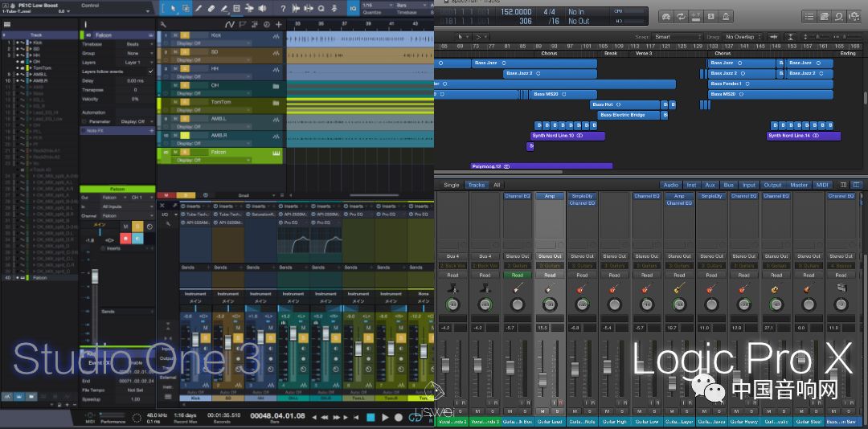Viewport: 868px width, 429px height.
Task: Mute the Guitar Lead channel in Logic mixer
Action: point(543,411)
